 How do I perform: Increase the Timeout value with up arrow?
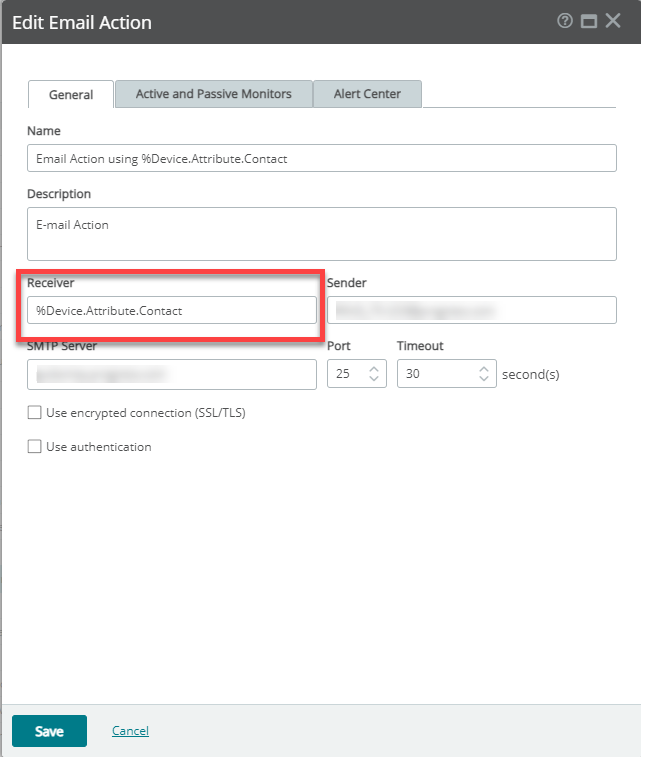tap(484, 369)
